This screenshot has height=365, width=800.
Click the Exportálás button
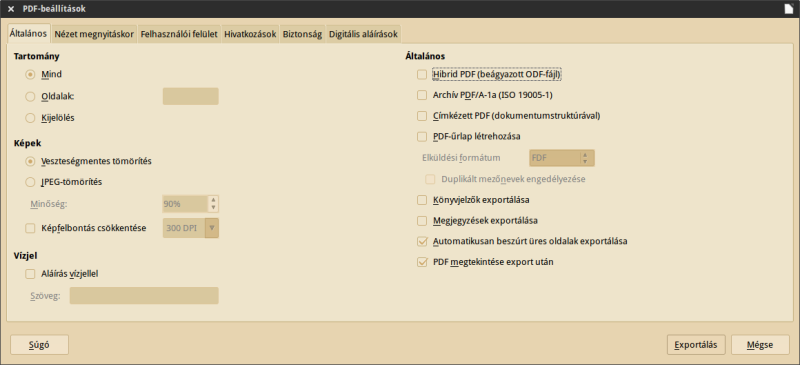click(696, 345)
